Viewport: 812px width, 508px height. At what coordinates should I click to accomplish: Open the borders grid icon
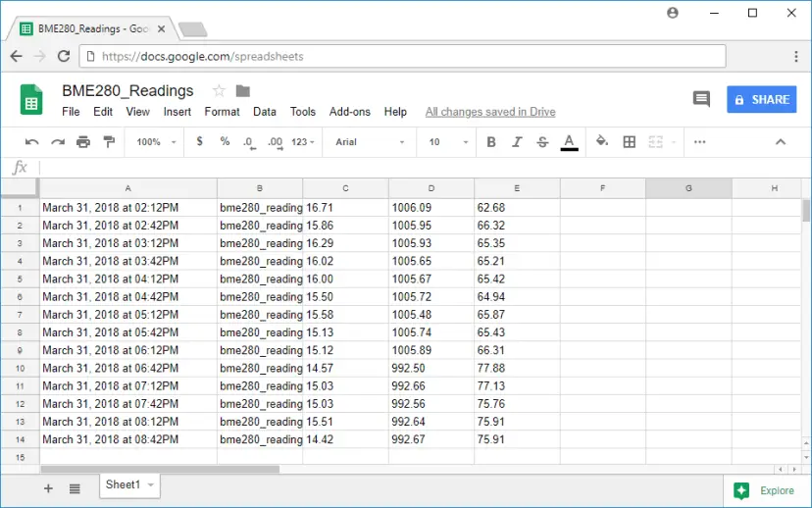tap(630, 142)
